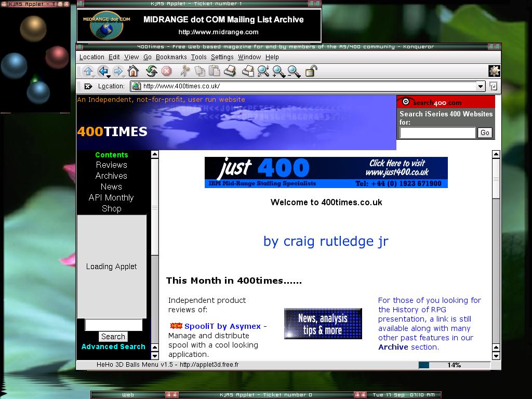Screen dimensions: 532x399
Task: Open the Settings menu
Action: (222, 57)
